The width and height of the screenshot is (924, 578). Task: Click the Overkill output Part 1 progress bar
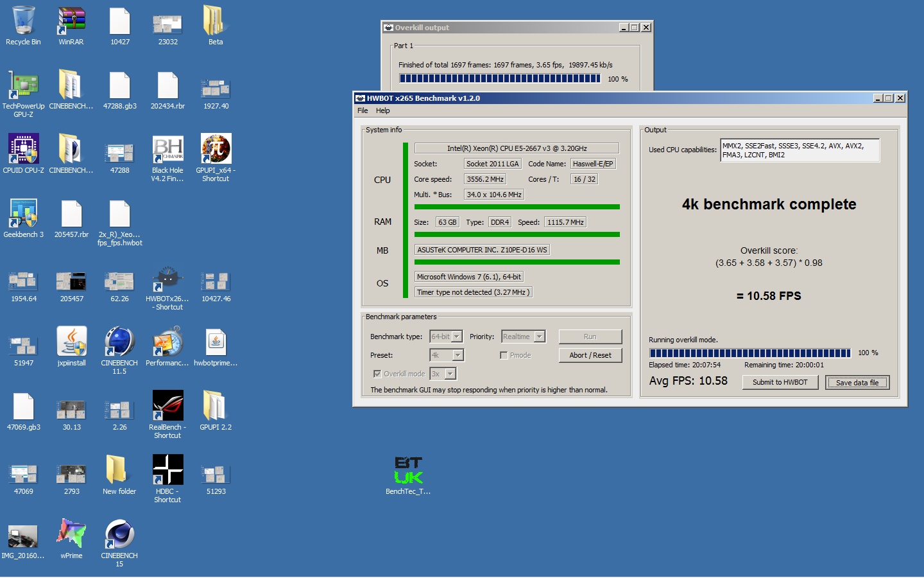click(x=500, y=78)
